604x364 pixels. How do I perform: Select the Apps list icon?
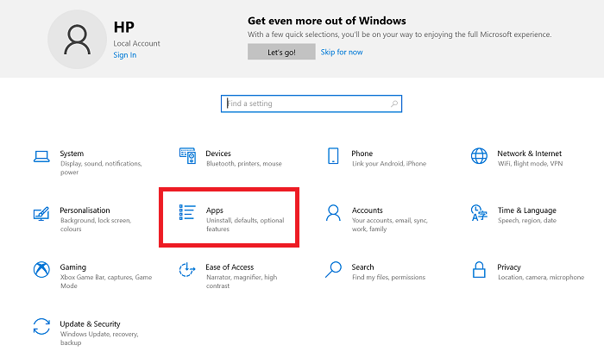point(187,212)
